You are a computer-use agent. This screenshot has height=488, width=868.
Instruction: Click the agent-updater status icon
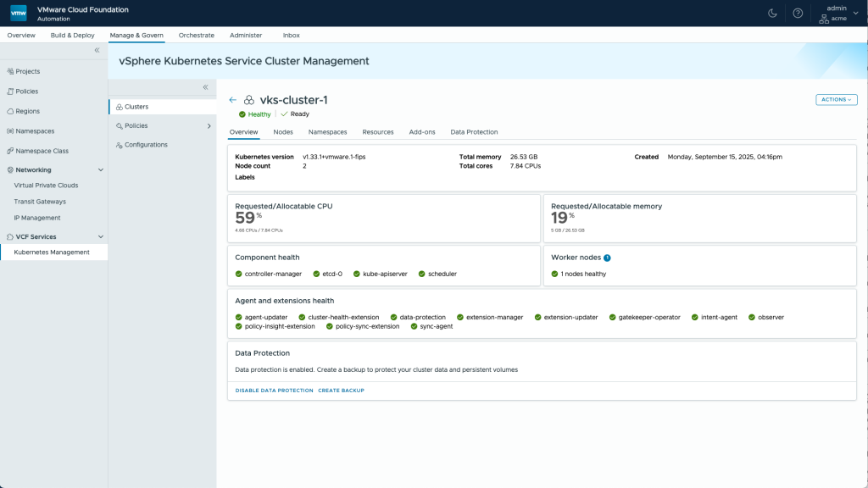click(x=238, y=318)
